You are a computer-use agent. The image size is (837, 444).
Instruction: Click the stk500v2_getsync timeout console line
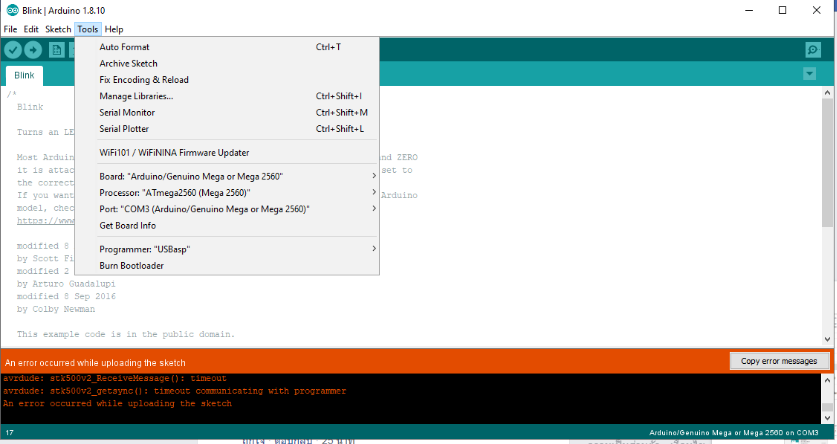175,391
